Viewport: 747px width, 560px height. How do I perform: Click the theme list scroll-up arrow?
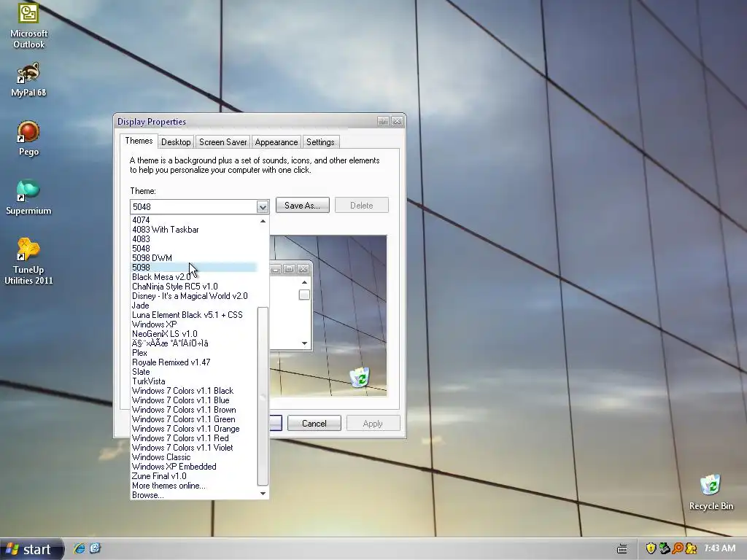263,221
